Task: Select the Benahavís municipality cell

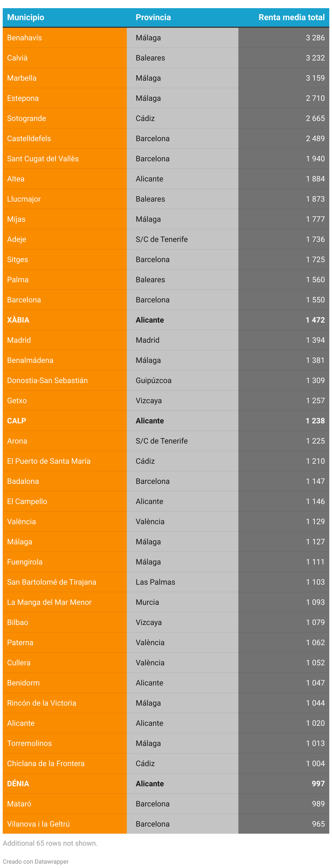Action: [24, 38]
